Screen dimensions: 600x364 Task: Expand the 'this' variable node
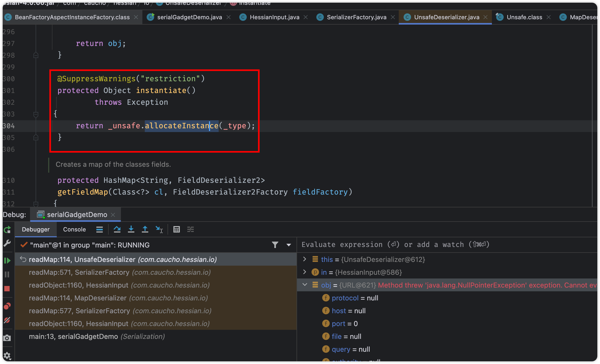pyautogui.click(x=305, y=259)
